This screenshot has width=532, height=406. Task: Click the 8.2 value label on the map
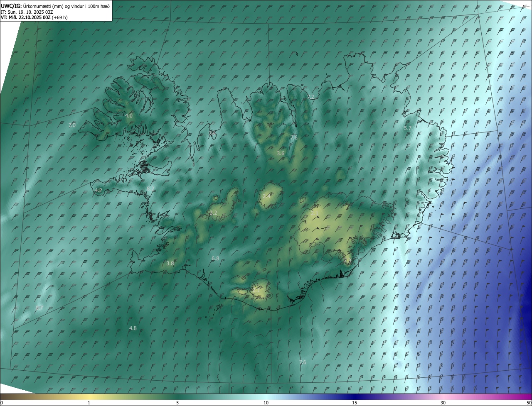tap(150, 188)
